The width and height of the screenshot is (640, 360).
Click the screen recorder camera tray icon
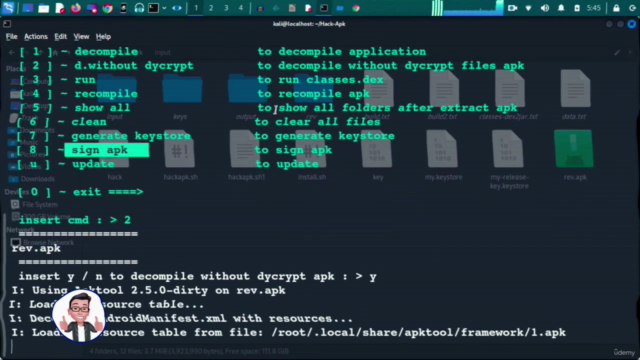coord(512,8)
